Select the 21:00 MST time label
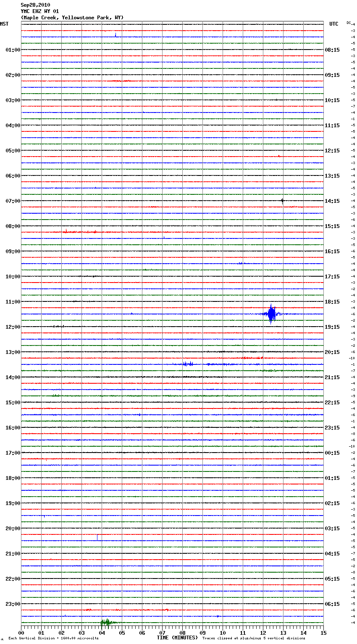The height and width of the screenshot is (644, 357). point(13,554)
